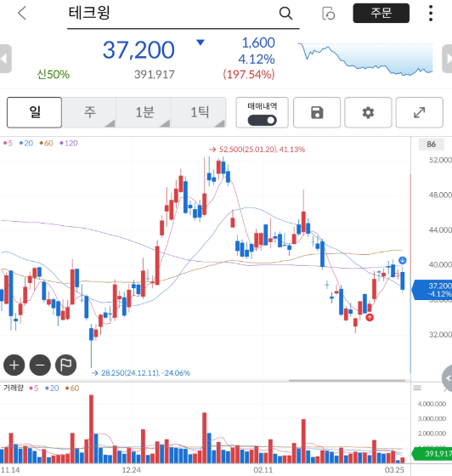Select the 1분 minute chart tab

coord(144,112)
